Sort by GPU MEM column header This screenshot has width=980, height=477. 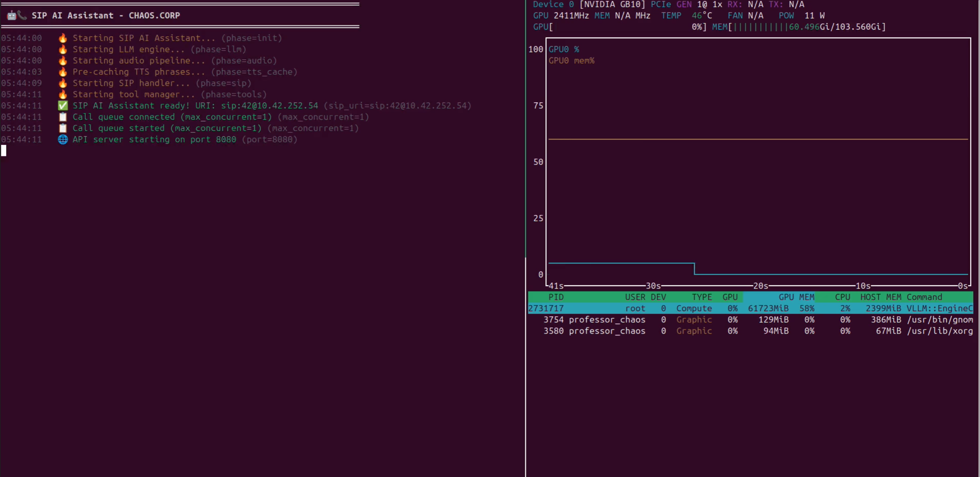tap(796, 297)
